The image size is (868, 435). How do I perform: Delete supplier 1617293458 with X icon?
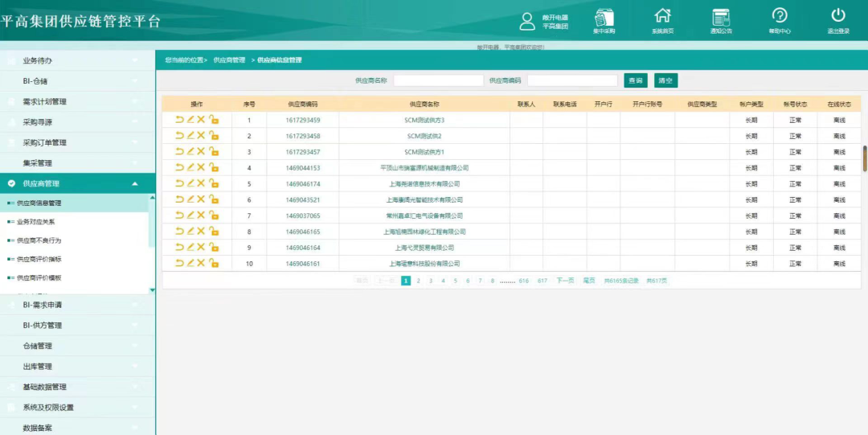point(201,136)
